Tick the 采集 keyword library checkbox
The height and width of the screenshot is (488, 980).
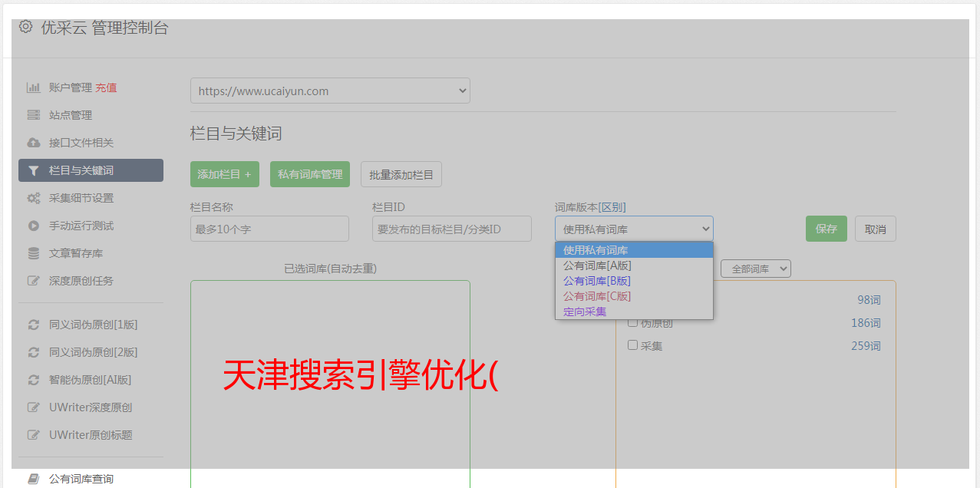(x=633, y=345)
